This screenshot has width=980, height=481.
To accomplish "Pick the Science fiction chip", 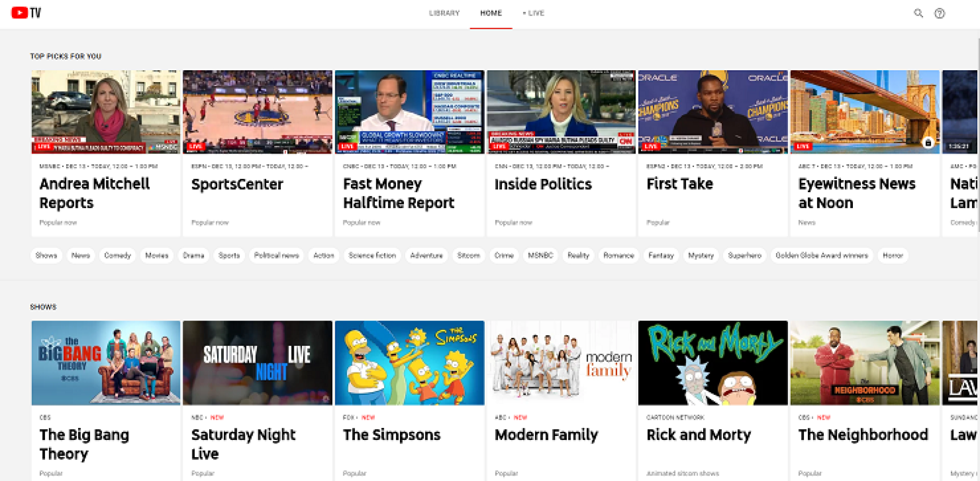I will [372, 255].
